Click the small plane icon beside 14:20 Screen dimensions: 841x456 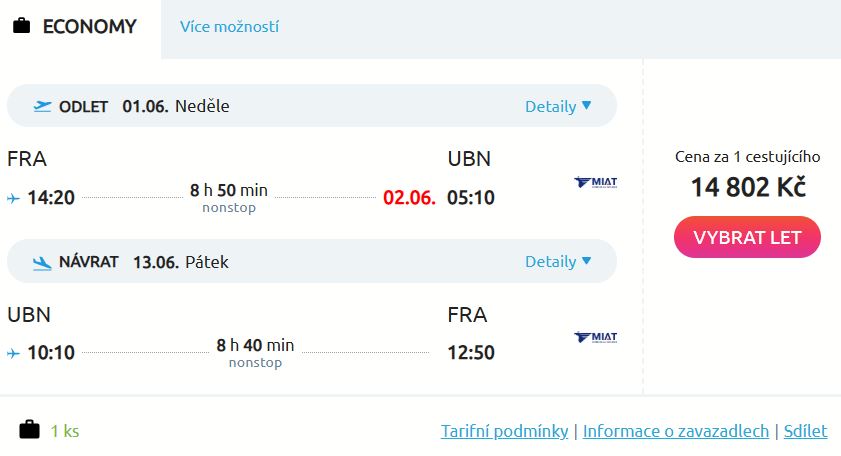13,198
